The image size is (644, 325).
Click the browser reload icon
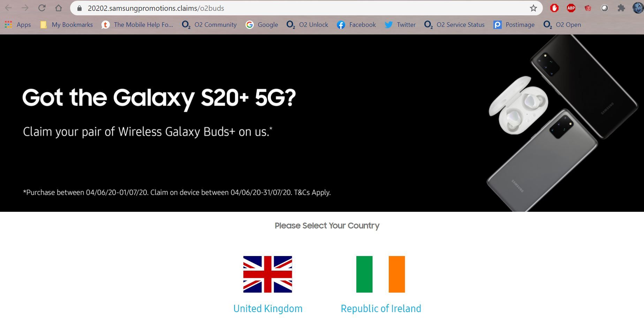(x=42, y=8)
